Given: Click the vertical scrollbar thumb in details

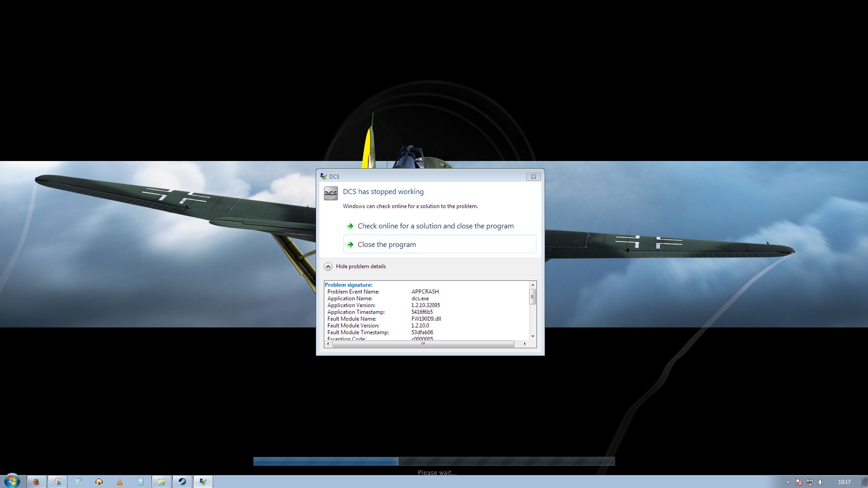Looking at the screenshot, I should [533, 297].
